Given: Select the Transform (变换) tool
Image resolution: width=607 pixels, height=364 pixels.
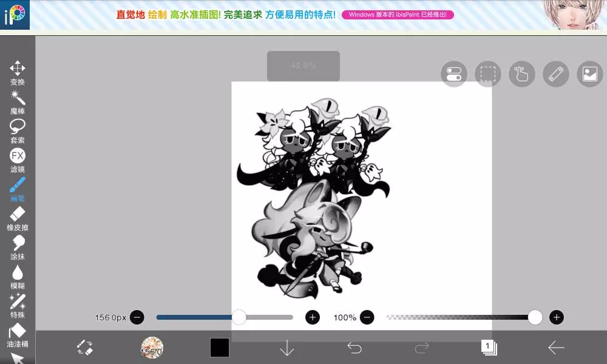Looking at the screenshot, I should [18, 73].
